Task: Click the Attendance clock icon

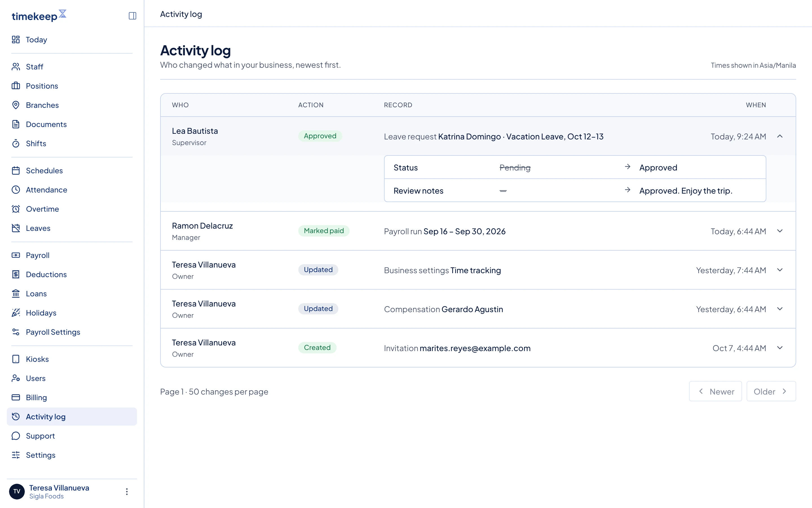Action: [x=16, y=189]
